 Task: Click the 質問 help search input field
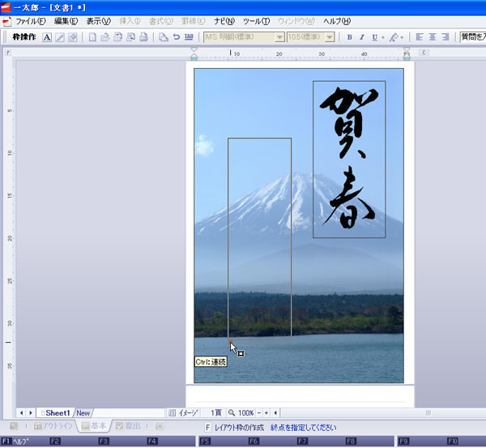point(472,37)
